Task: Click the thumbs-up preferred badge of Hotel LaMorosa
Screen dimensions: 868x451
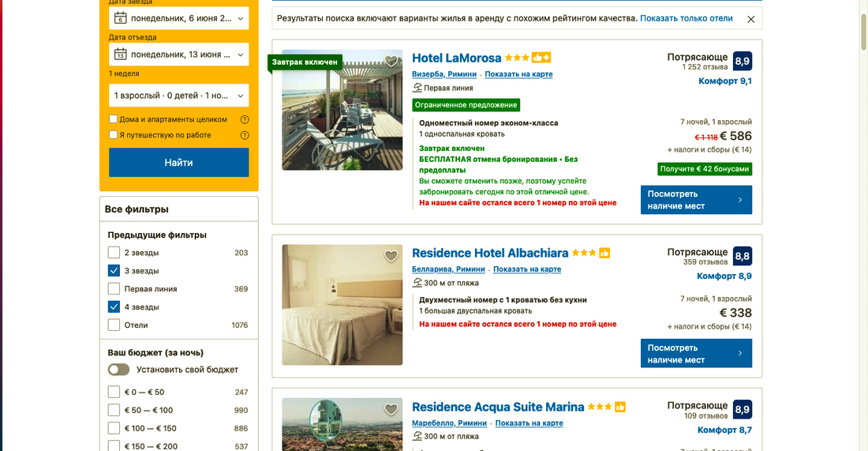Action: pyautogui.click(x=541, y=58)
